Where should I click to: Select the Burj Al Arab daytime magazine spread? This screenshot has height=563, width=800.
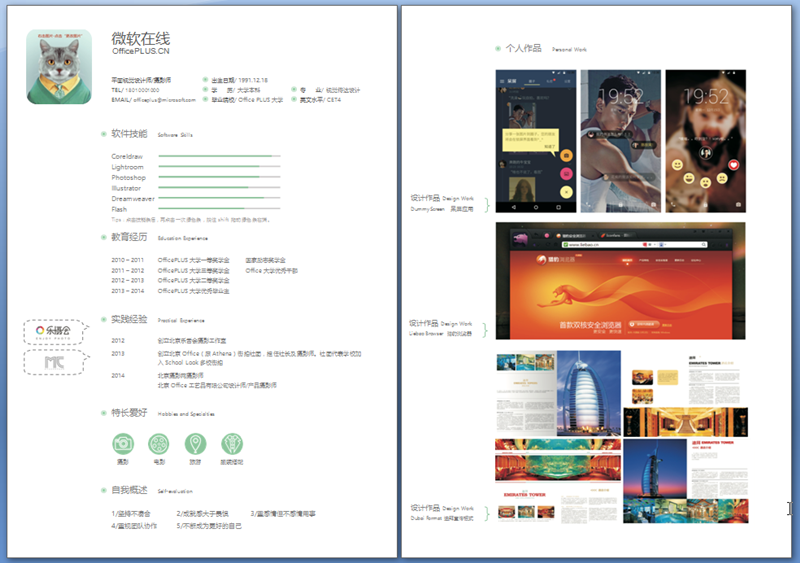click(x=558, y=393)
